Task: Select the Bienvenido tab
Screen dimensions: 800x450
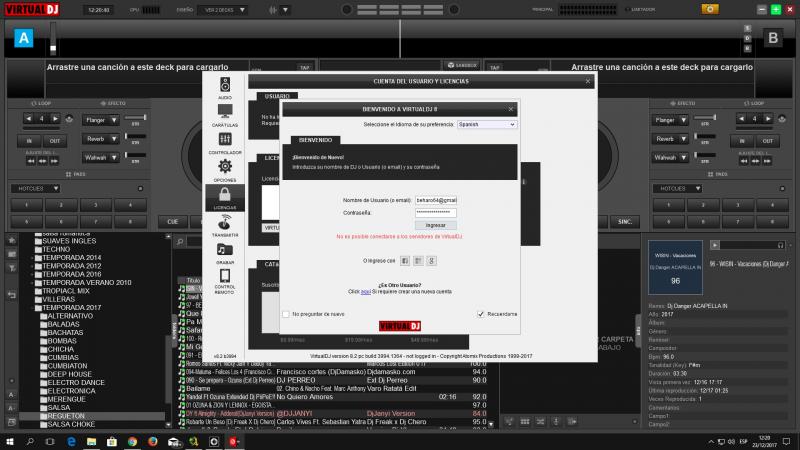Action: [x=315, y=140]
